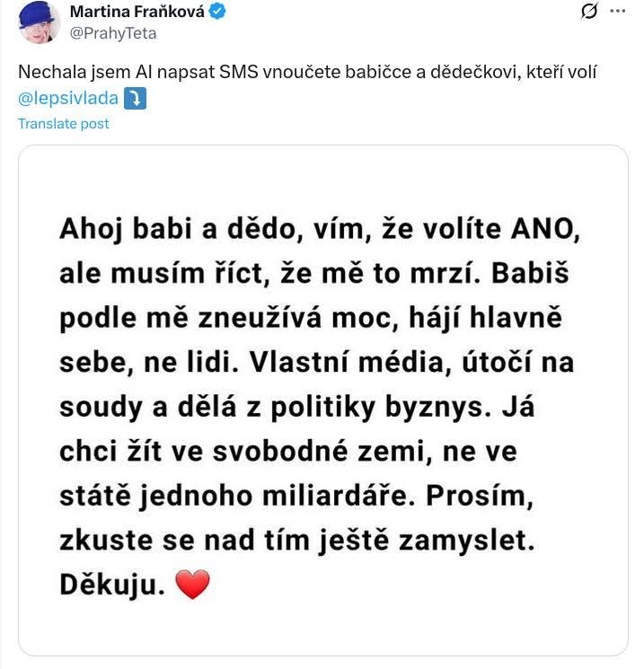Click the blue down-arrow emoji
The width and height of the screenshot is (644, 669).
pos(135,99)
